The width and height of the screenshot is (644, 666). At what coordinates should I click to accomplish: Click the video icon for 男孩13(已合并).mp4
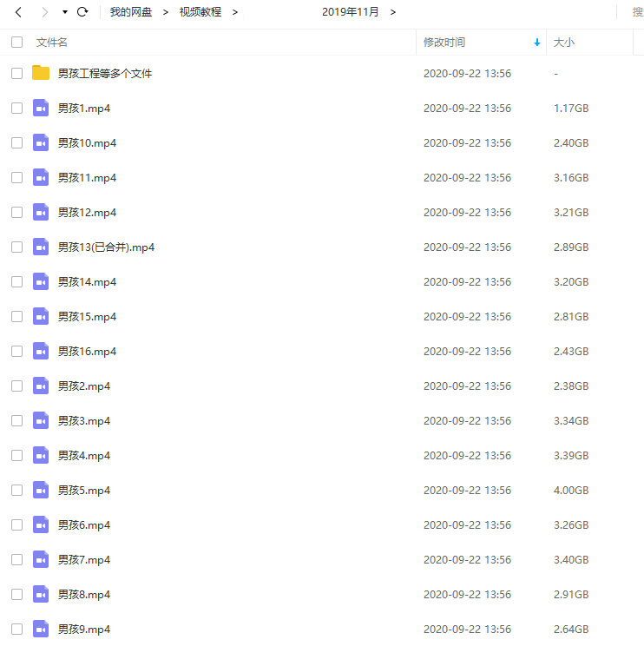tap(41, 247)
